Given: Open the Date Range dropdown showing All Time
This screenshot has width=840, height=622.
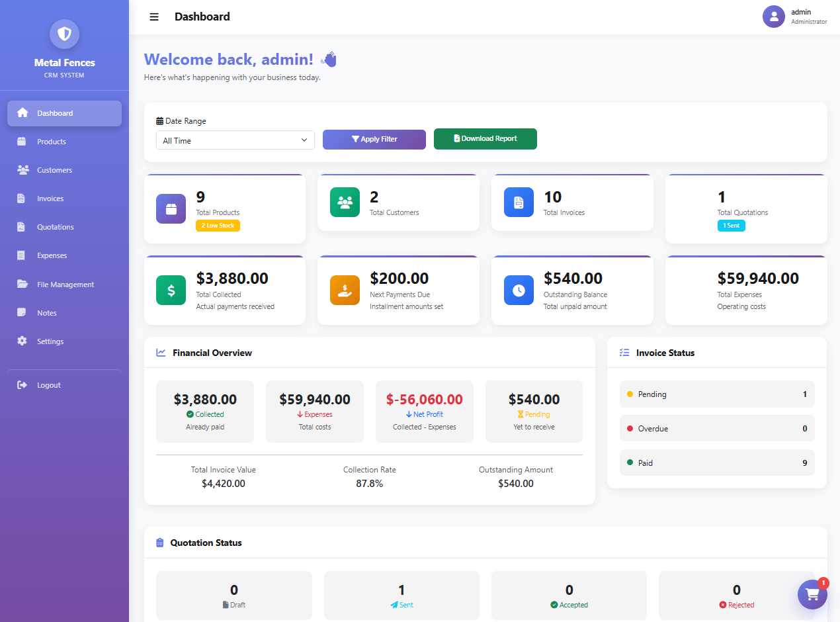Looking at the screenshot, I should (x=235, y=140).
